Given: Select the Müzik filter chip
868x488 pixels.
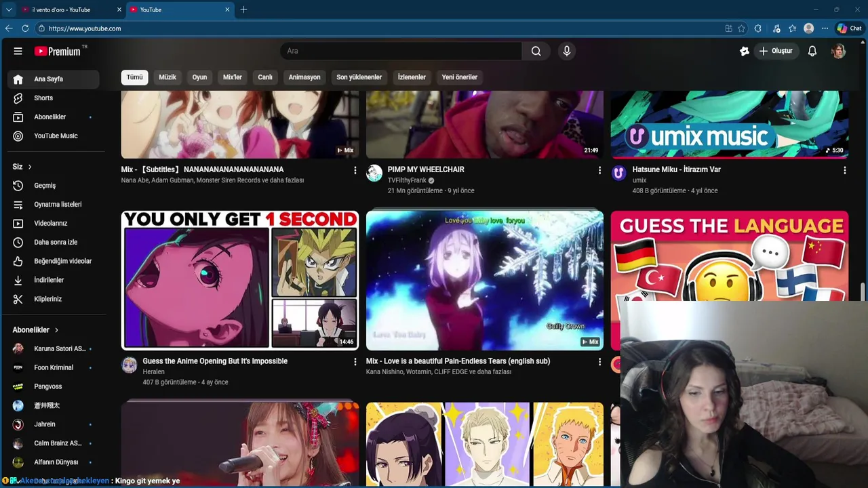Looking at the screenshot, I should coord(167,77).
